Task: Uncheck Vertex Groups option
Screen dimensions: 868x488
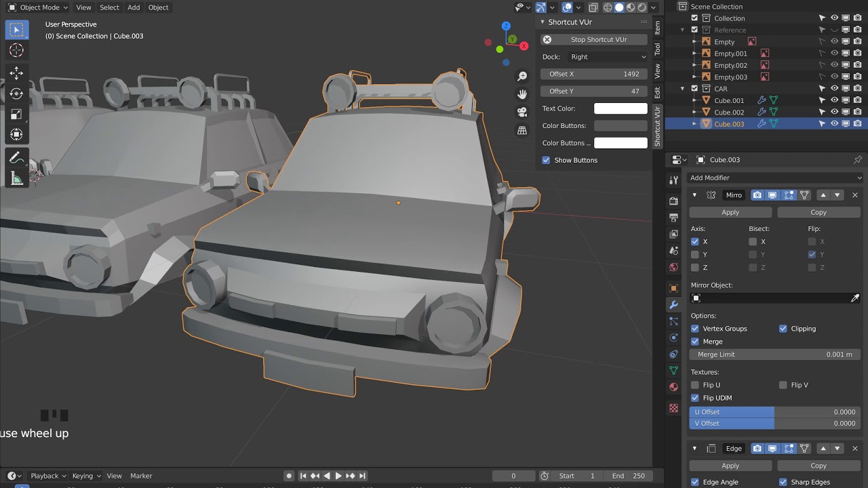Action: [x=695, y=329]
